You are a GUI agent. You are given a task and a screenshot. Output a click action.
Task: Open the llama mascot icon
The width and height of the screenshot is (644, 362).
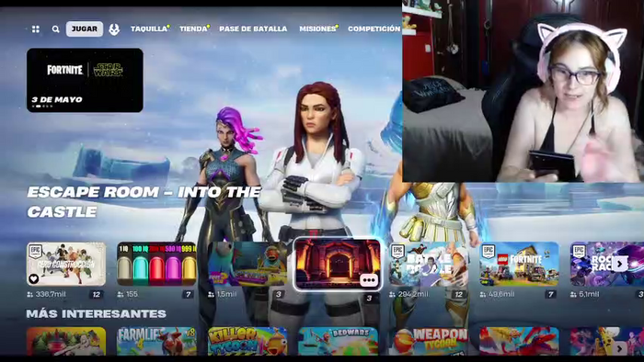(x=114, y=29)
